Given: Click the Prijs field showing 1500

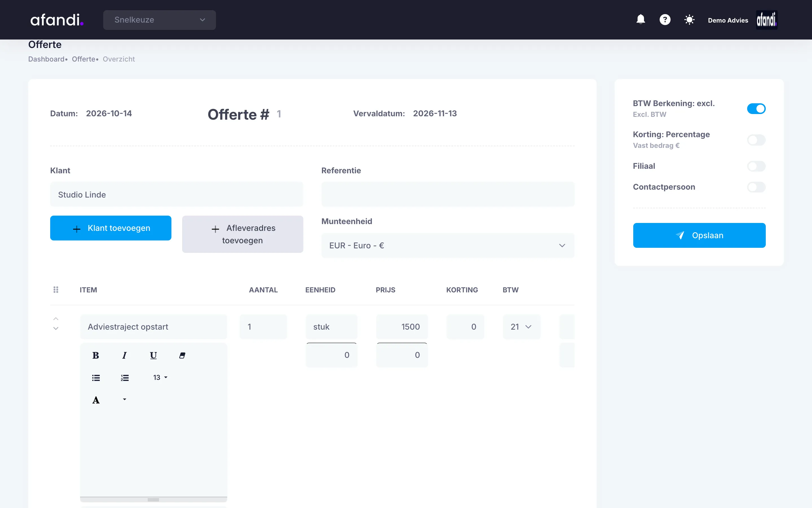Looking at the screenshot, I should [402, 327].
